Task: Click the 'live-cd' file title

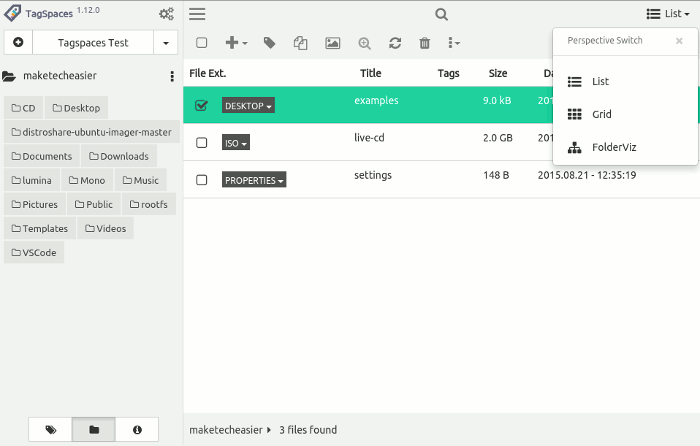Action: click(x=369, y=138)
